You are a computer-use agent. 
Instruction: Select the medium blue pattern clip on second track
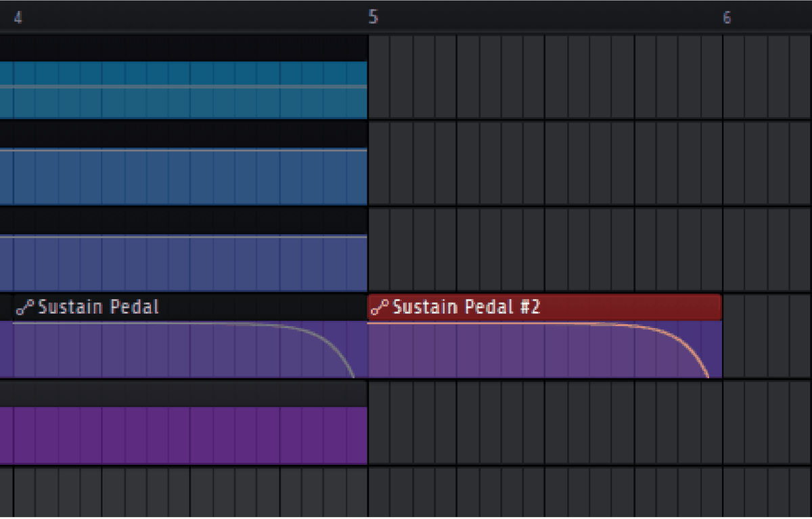[183, 177]
